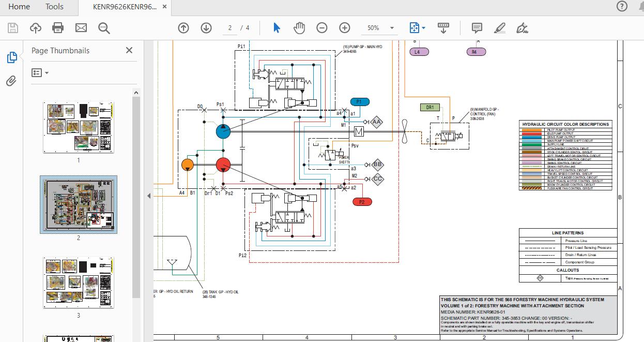
Task: Open the Attachments paperclip panel
Action: (x=11, y=81)
